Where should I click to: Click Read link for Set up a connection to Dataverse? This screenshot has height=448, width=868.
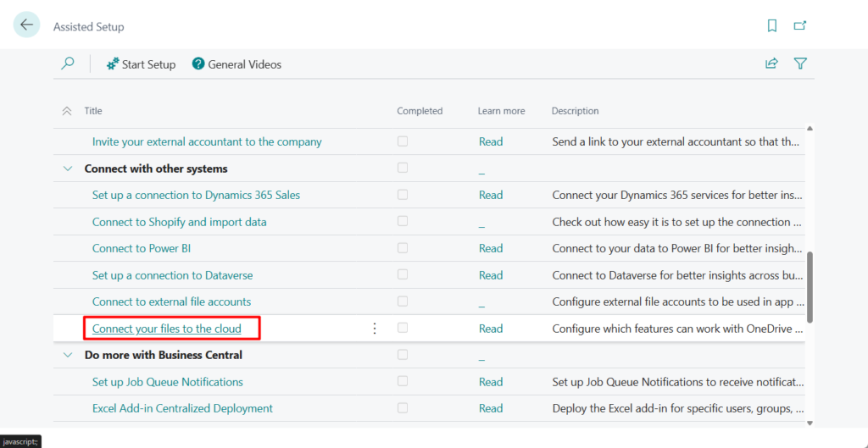pyautogui.click(x=490, y=275)
